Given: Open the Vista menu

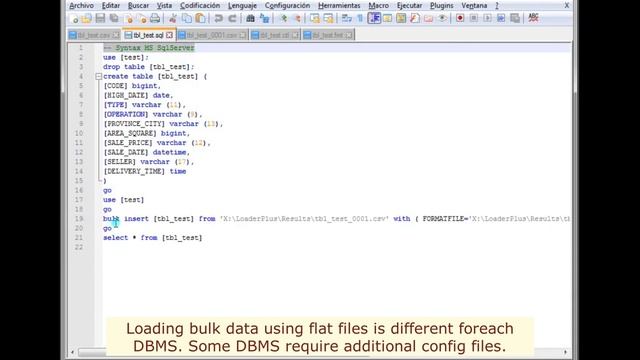Looking at the screenshot, I should 164,6.
